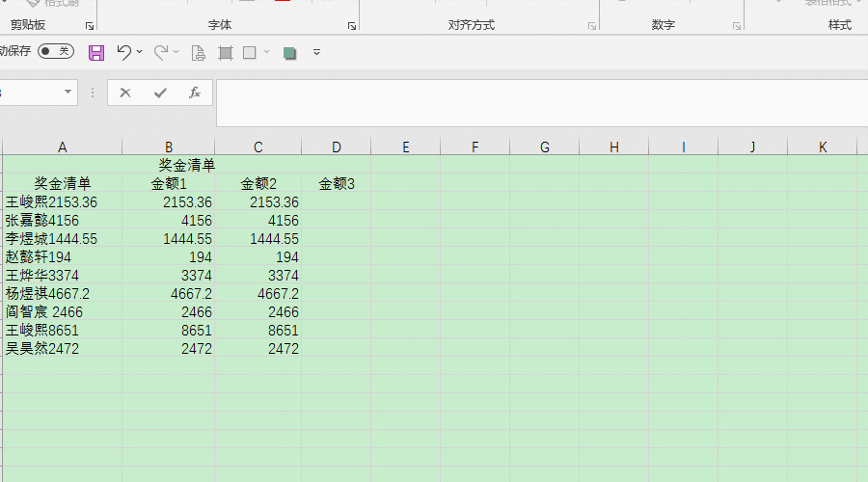Select column K header
This screenshot has height=482, width=868.
tap(822, 147)
